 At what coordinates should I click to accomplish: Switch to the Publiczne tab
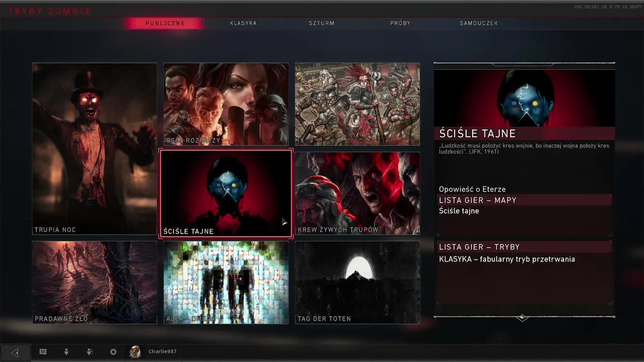point(165,23)
